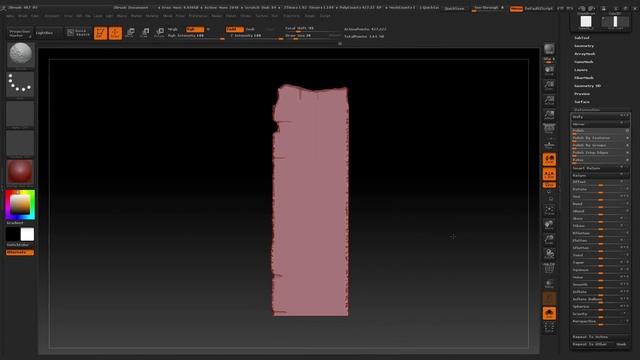
Task: Toggle Edit mode
Action: click(x=100, y=33)
